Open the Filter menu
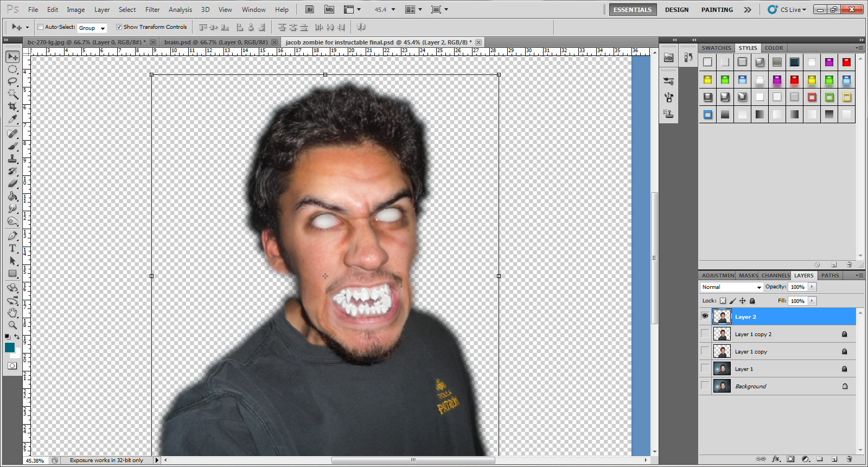Image resolution: width=868 pixels, height=467 pixels. coord(152,9)
